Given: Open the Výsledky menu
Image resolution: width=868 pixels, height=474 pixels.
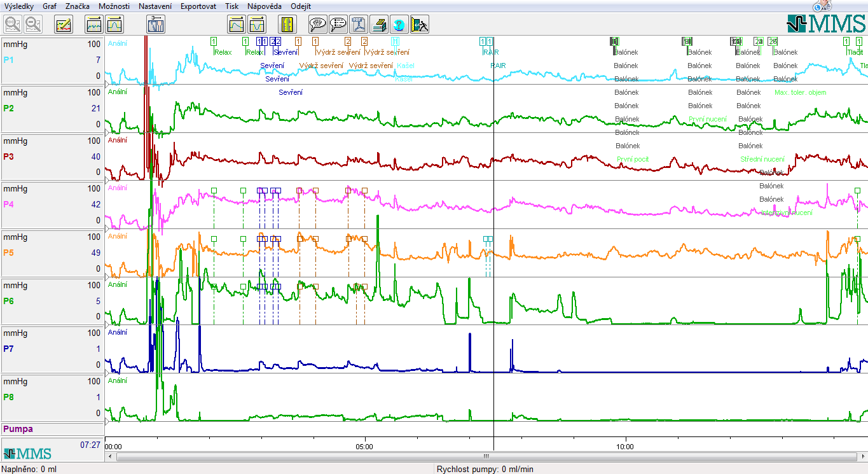Looking at the screenshot, I should [19, 6].
